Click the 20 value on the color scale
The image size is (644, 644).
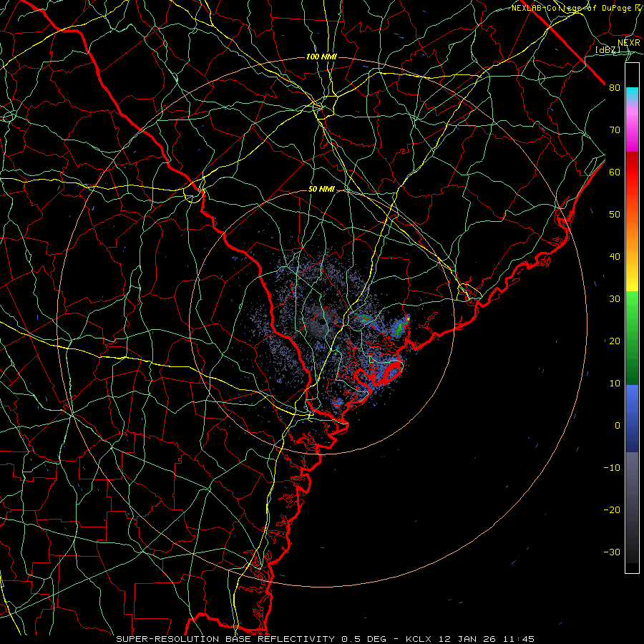coord(615,341)
